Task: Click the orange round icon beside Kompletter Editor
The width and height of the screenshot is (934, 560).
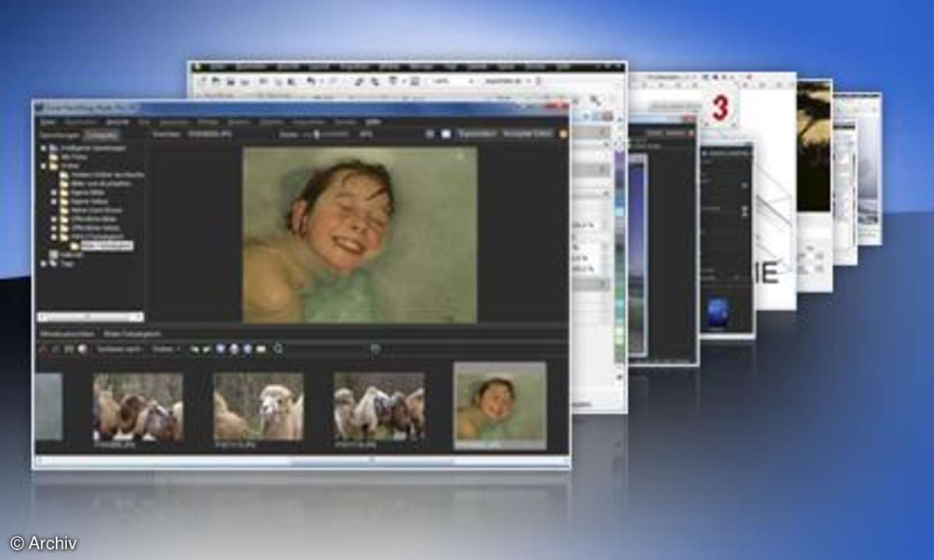Action: (563, 134)
